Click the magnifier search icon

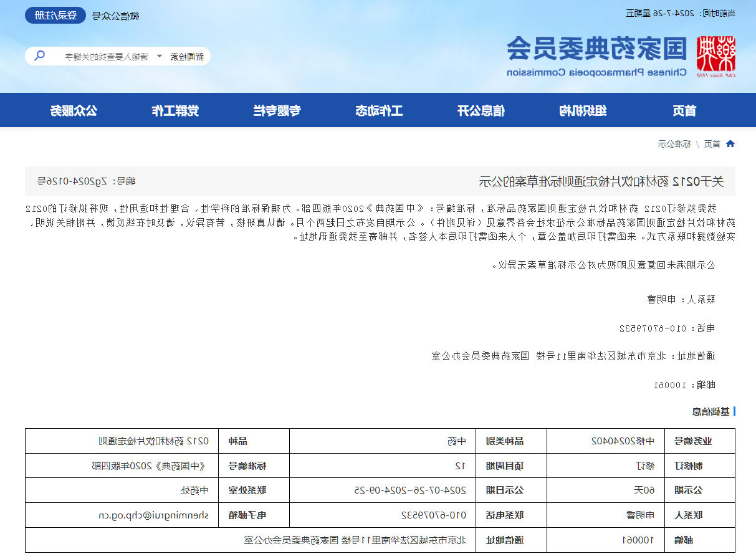[39, 56]
